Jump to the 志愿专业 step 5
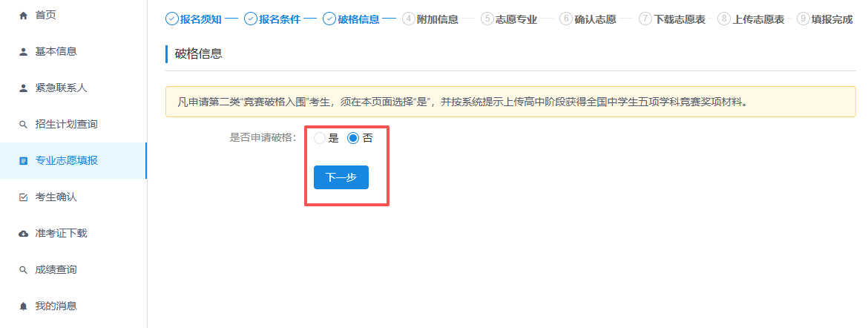Viewport: 868px width, 328px height. [x=509, y=19]
